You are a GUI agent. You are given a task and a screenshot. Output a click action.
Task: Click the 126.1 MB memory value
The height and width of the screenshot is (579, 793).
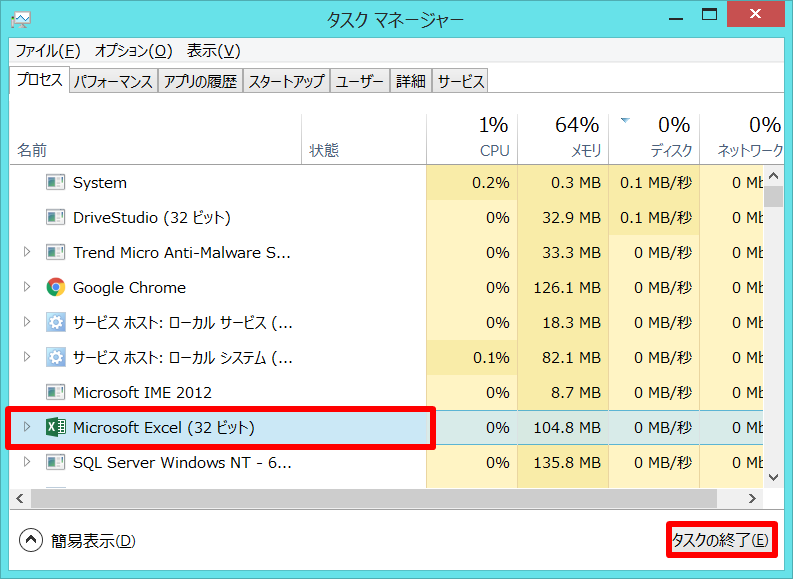pyautogui.click(x=567, y=287)
